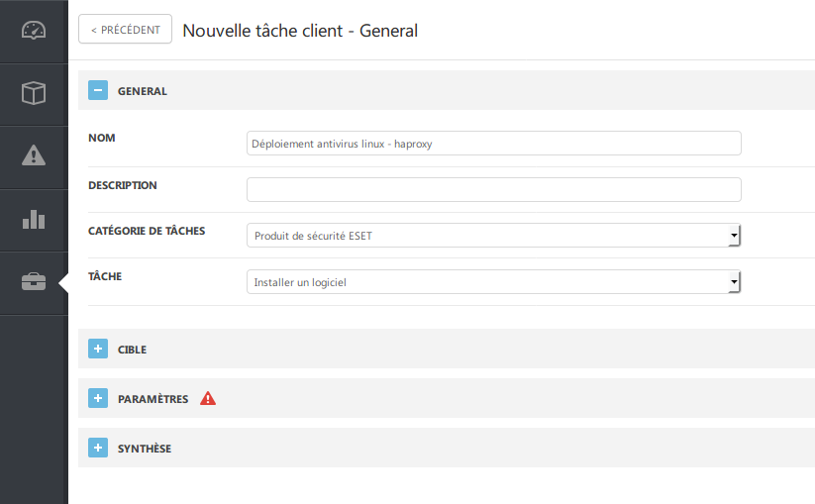Collapse the General section minus icon

pos(97,91)
